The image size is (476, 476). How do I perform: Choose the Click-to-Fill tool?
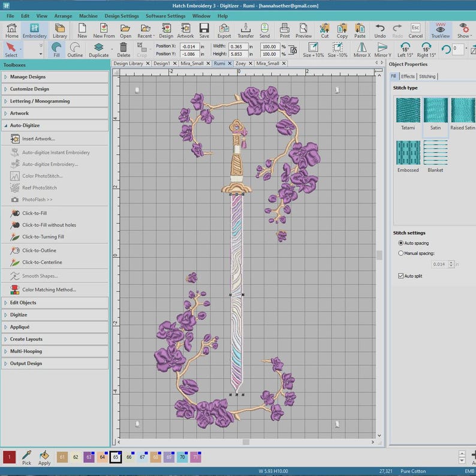[x=34, y=213]
